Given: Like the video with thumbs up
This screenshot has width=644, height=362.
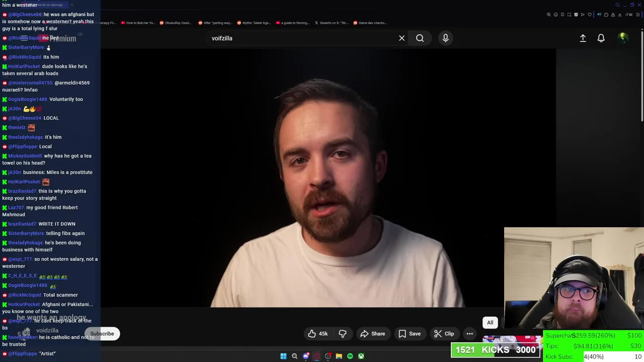Looking at the screenshot, I should pos(317,334).
